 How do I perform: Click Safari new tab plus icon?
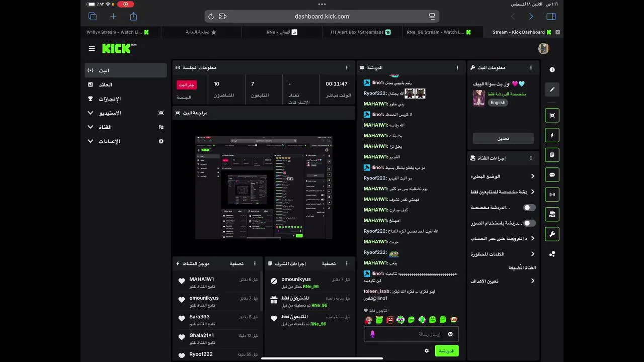[x=113, y=16]
